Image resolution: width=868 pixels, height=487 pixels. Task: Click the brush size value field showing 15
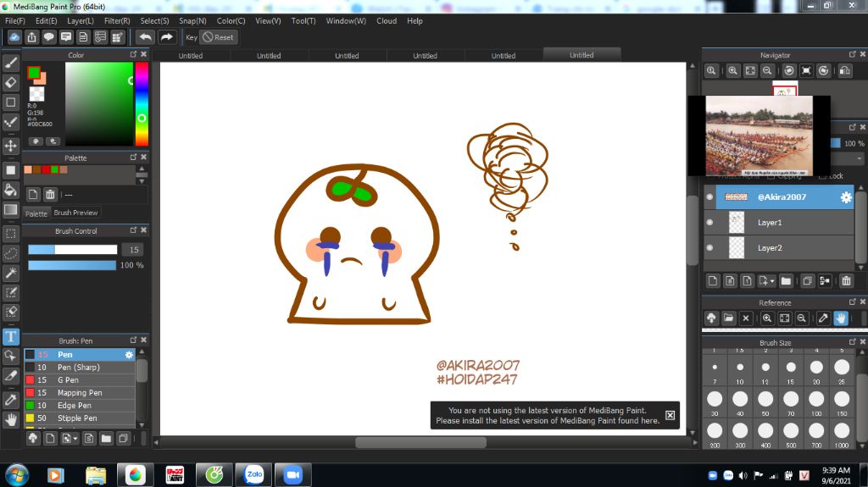[133, 250]
